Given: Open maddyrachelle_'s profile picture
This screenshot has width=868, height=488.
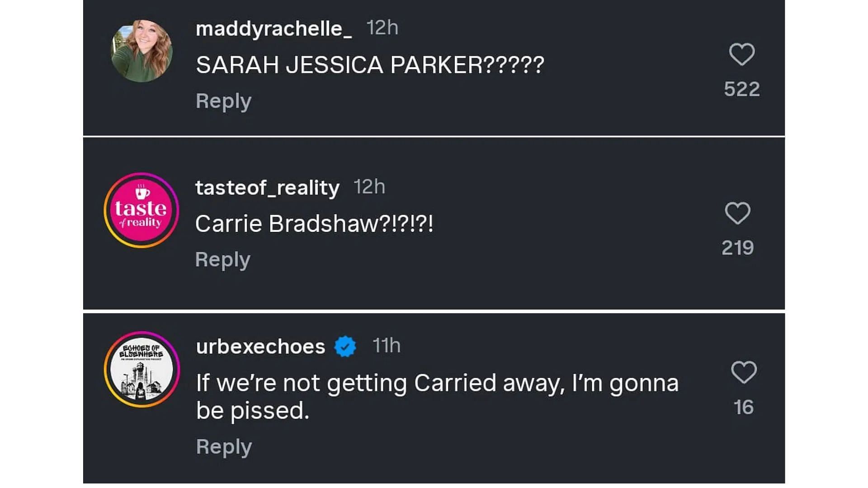Looking at the screenshot, I should [x=142, y=51].
